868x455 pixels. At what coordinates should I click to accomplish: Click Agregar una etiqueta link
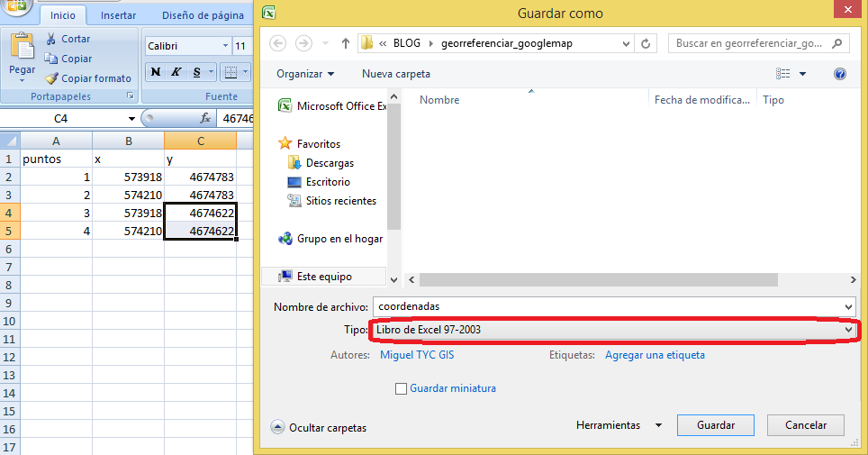coord(655,355)
